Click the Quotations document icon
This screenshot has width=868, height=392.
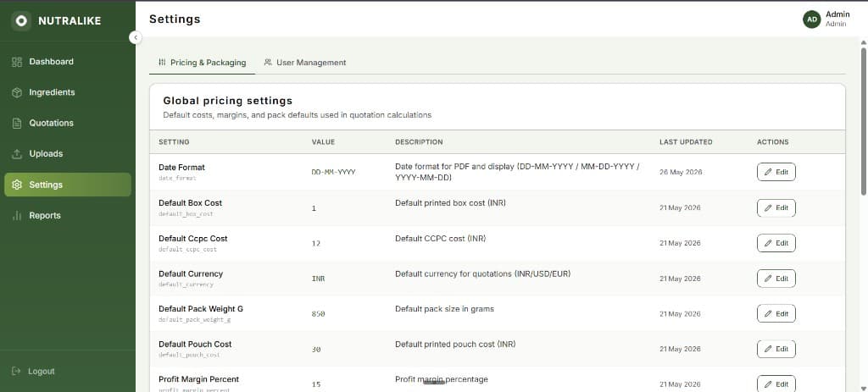(17, 124)
